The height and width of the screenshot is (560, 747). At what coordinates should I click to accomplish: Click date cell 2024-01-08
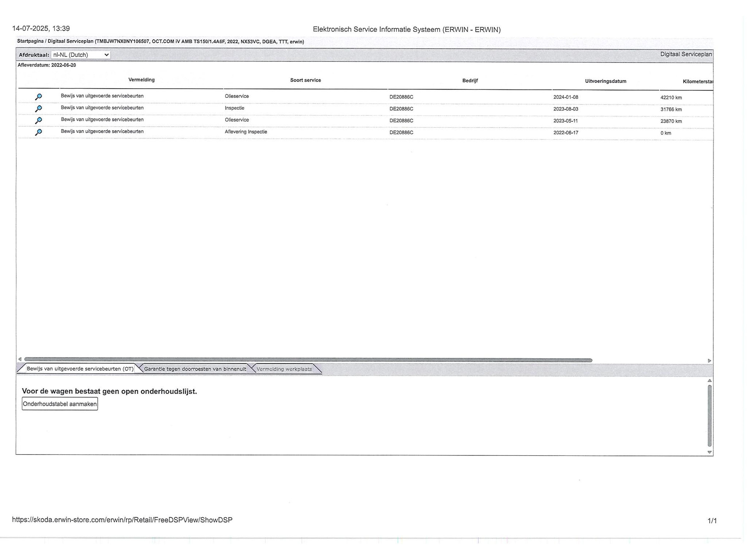click(566, 97)
